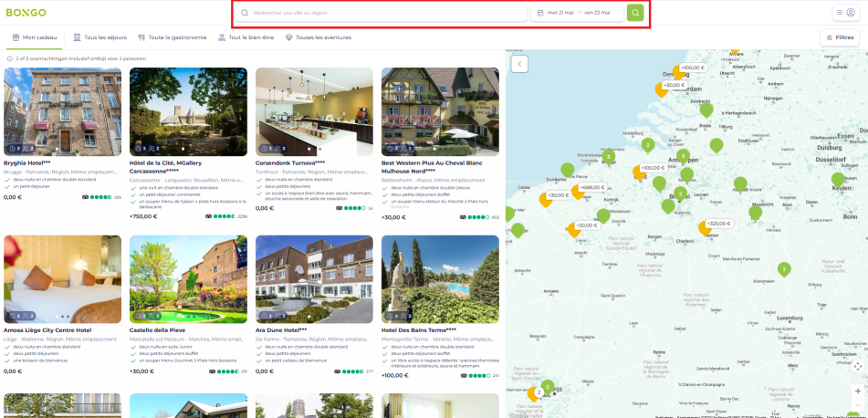Focus the city or region search field
This screenshot has height=418, width=868.
383,13
